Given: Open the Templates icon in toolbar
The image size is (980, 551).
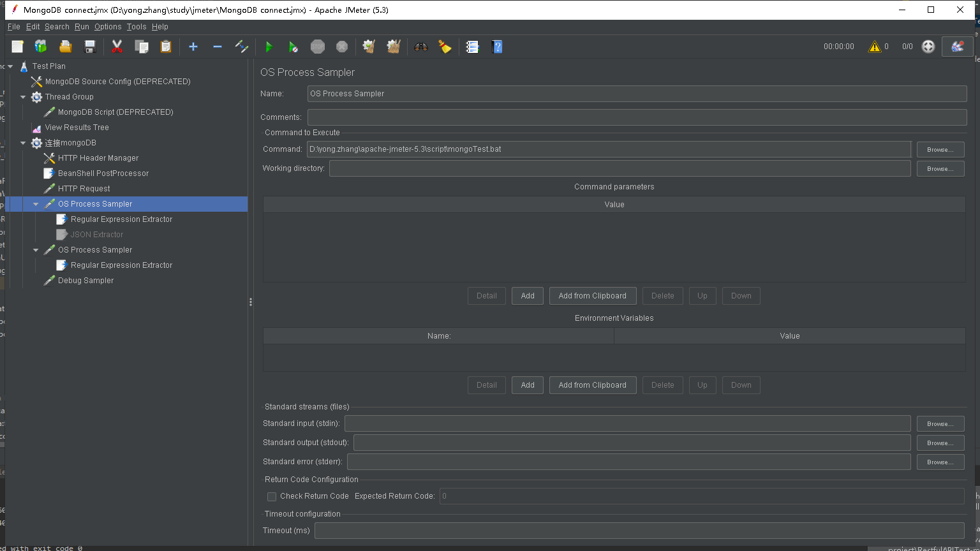Looking at the screenshot, I should 41,47.
